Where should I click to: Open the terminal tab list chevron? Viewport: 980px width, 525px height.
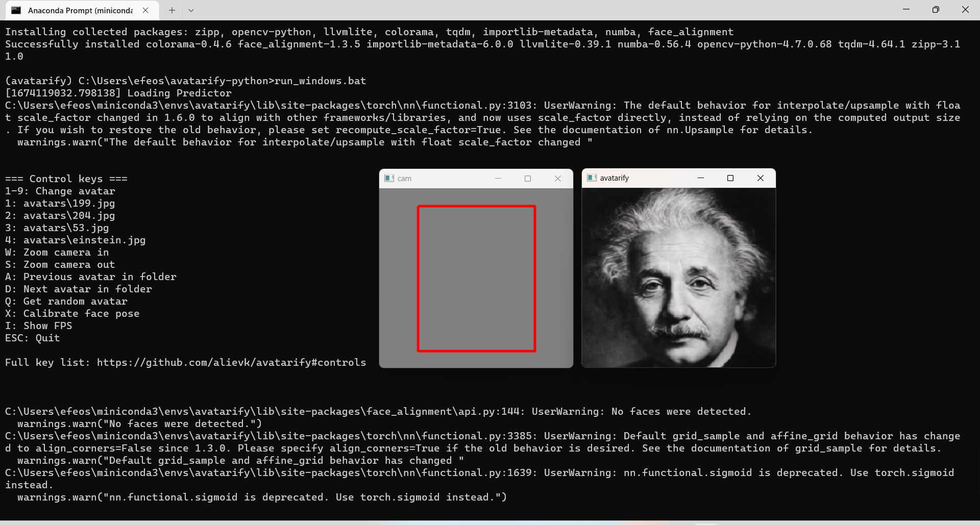point(191,10)
